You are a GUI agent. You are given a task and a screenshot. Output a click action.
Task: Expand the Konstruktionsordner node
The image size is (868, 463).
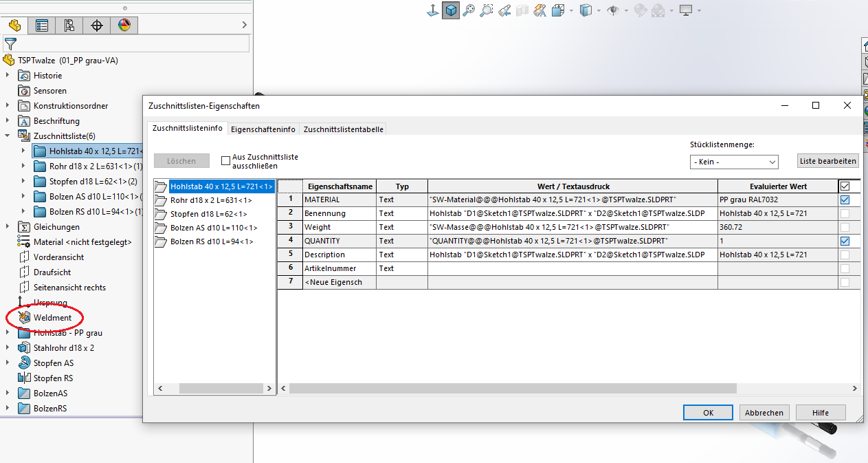[8, 106]
